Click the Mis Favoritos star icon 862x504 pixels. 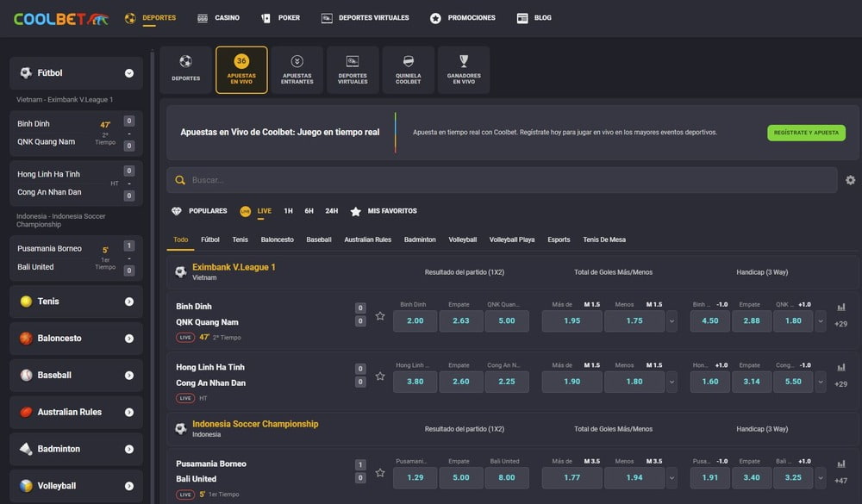356,211
